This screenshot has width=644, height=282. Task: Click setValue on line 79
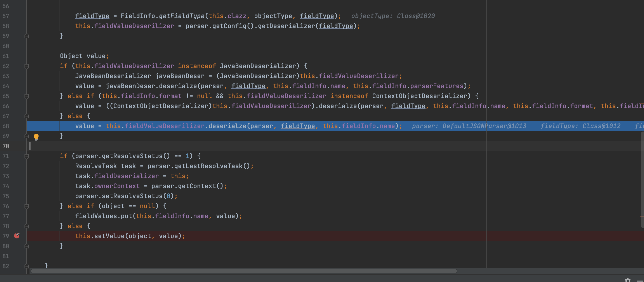[x=109, y=236]
